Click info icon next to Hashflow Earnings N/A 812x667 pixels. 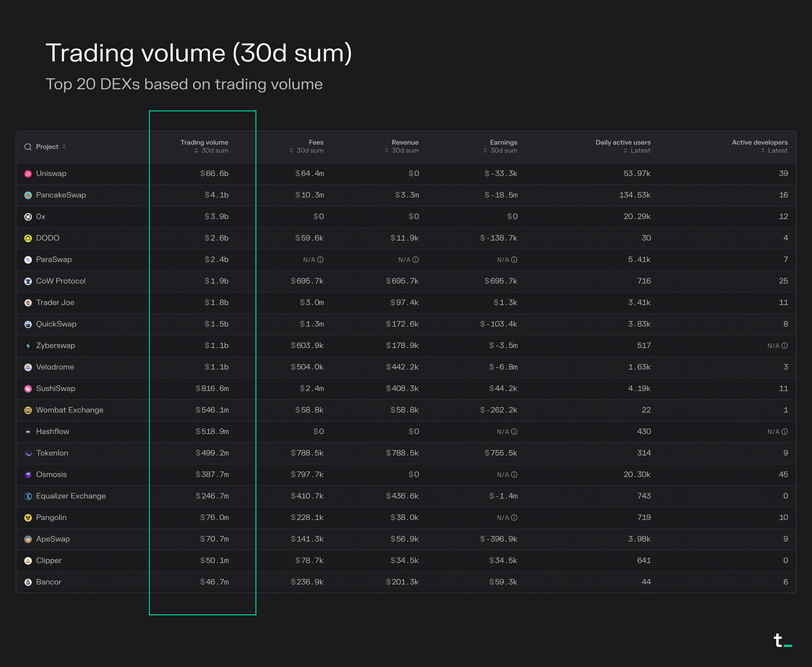[x=514, y=432]
